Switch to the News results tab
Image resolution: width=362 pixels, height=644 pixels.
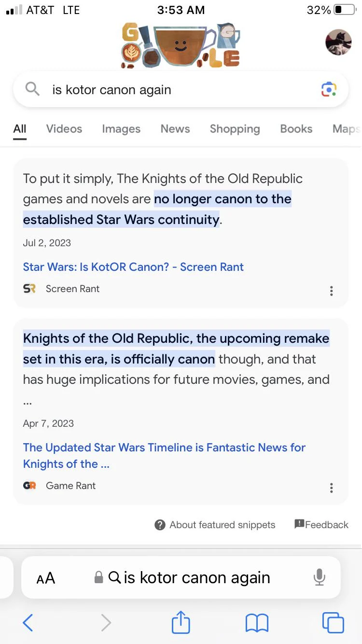click(175, 128)
